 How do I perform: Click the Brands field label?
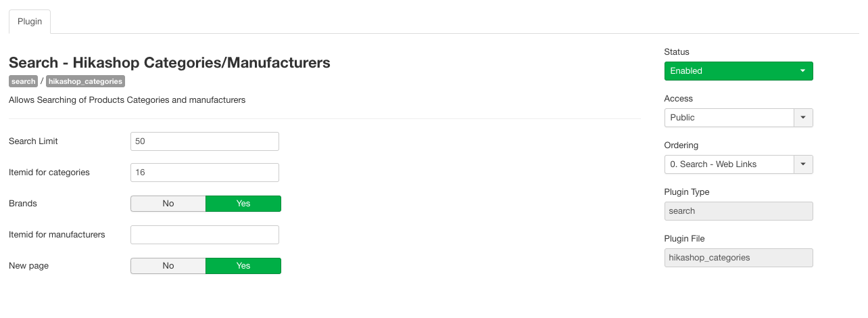[x=23, y=204]
